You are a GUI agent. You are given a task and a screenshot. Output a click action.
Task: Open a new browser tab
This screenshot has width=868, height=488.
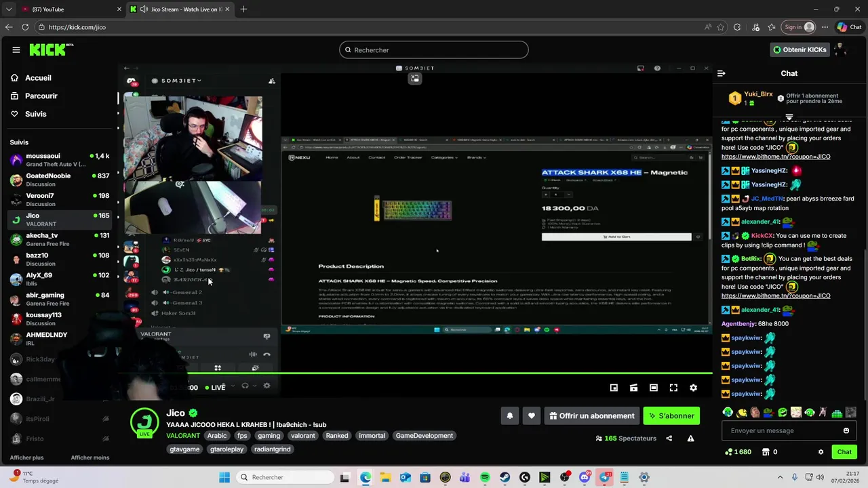coord(243,9)
